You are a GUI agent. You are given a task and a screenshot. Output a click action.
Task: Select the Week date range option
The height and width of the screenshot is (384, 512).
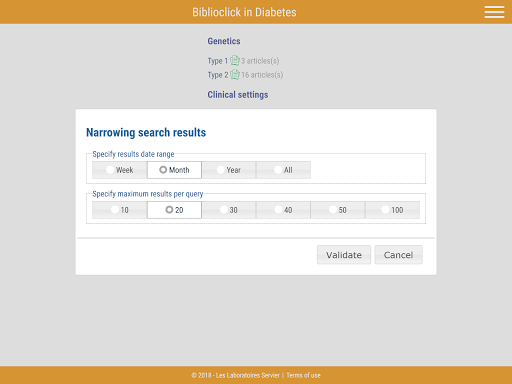pyautogui.click(x=120, y=170)
